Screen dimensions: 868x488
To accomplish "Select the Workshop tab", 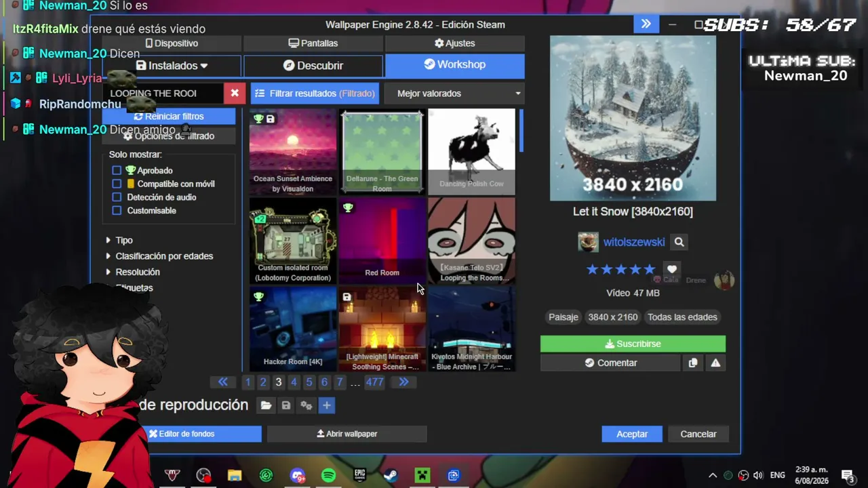I will pos(455,65).
